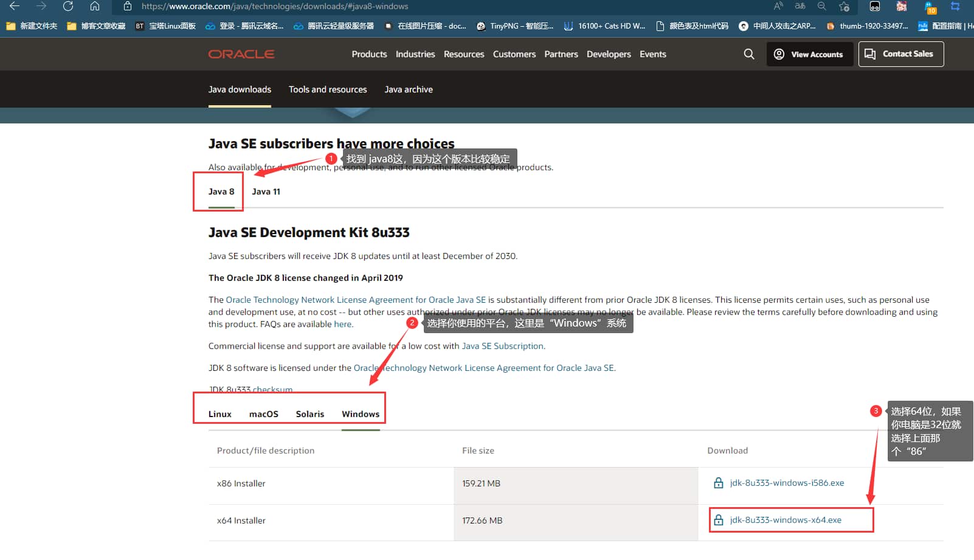
Task: Refresh the page with the reload icon
Action: point(68,6)
